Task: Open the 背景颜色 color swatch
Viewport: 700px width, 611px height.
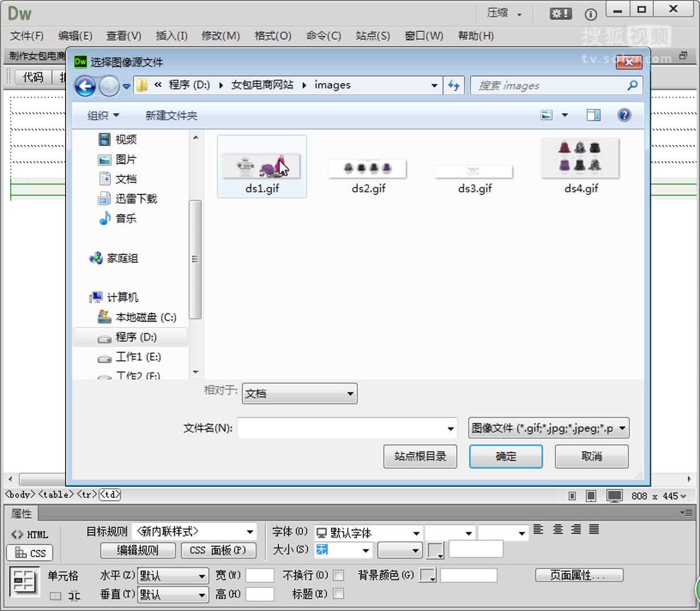Action: tap(427, 576)
